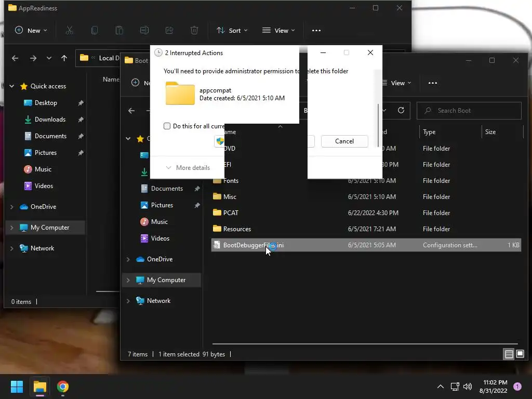Go up one level in AppReadiness window
Screen dimensions: 532x399
coord(64,58)
